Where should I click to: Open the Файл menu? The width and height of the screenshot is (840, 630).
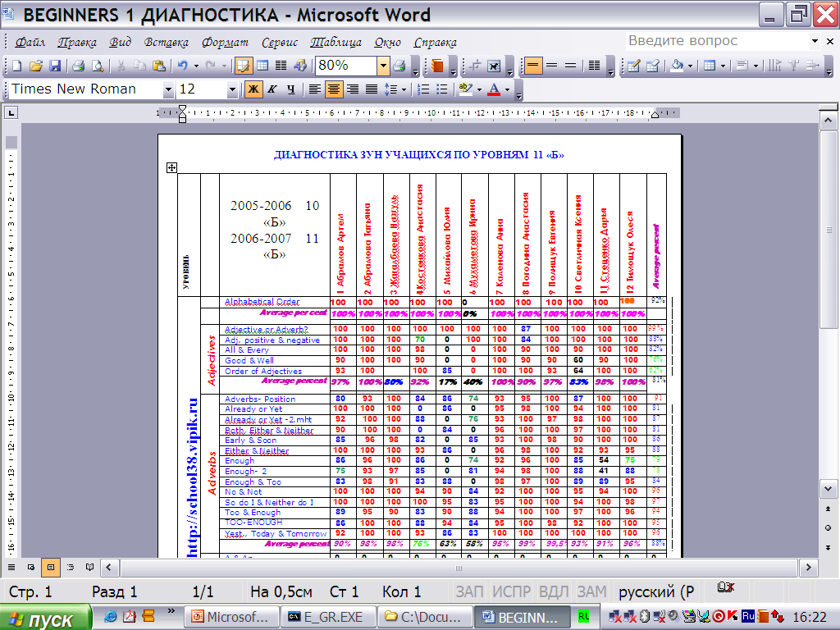coord(30,42)
